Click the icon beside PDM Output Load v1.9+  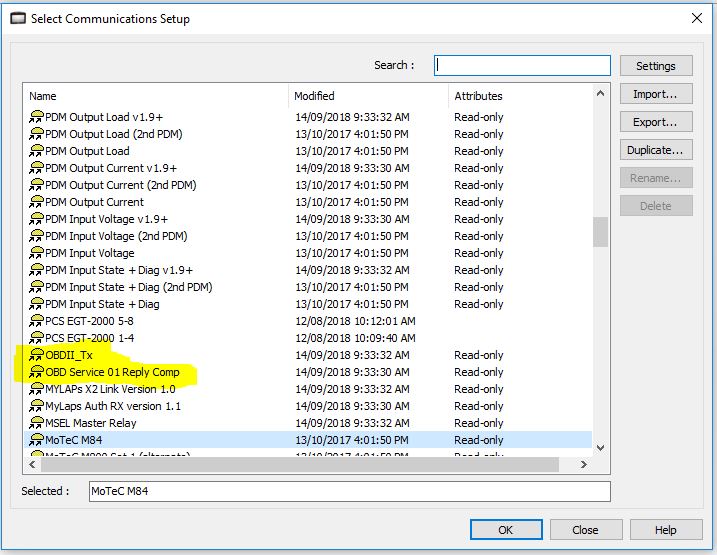pos(37,117)
